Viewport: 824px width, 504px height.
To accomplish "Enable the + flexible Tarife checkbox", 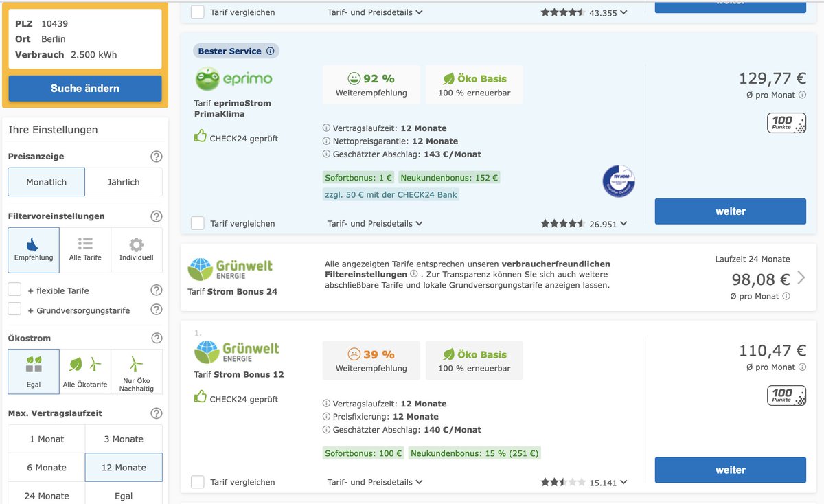I will point(14,290).
